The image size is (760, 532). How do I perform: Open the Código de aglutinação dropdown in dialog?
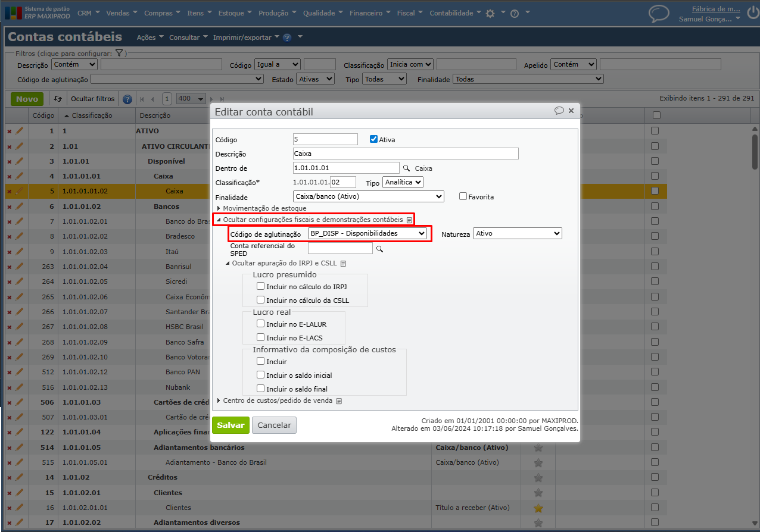coord(367,233)
